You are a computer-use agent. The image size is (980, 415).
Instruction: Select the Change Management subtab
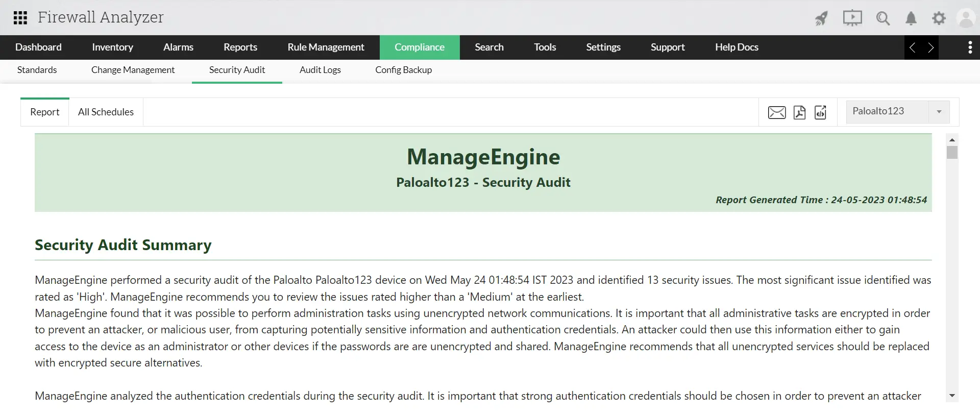133,70
